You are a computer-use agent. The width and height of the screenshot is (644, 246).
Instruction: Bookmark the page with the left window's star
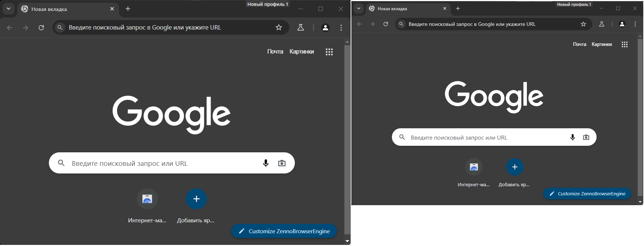pyautogui.click(x=279, y=27)
